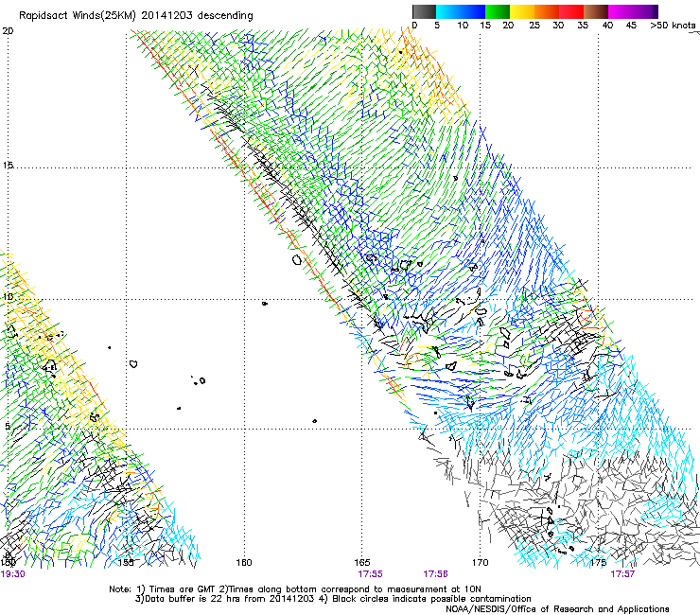
Task: Click the gray 0-5 knots color swatch
Action: [424, 11]
